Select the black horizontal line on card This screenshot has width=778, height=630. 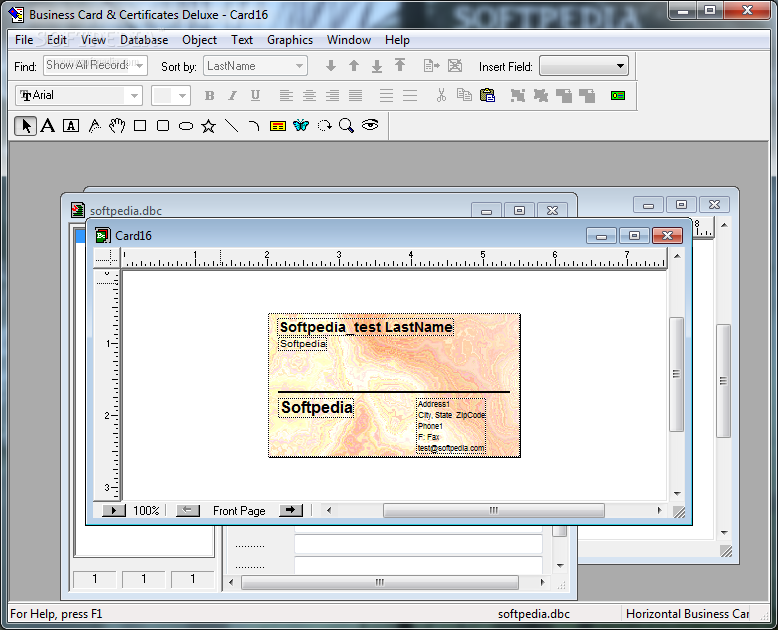393,392
